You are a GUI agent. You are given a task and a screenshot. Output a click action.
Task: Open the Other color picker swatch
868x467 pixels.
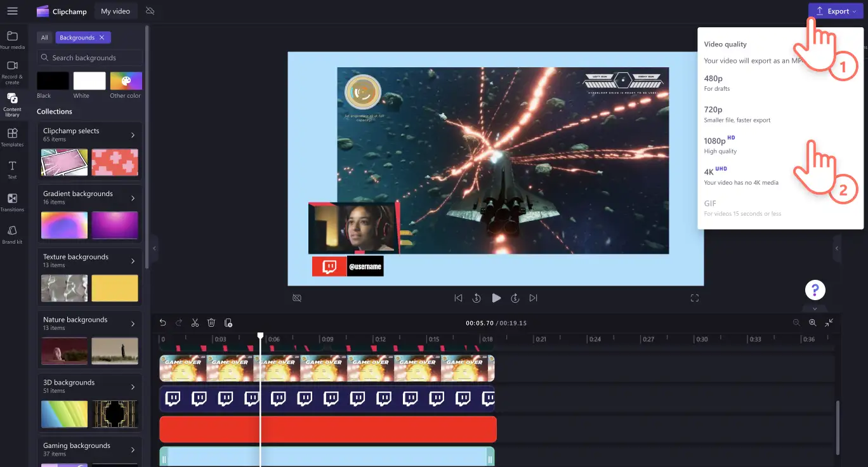[126, 81]
